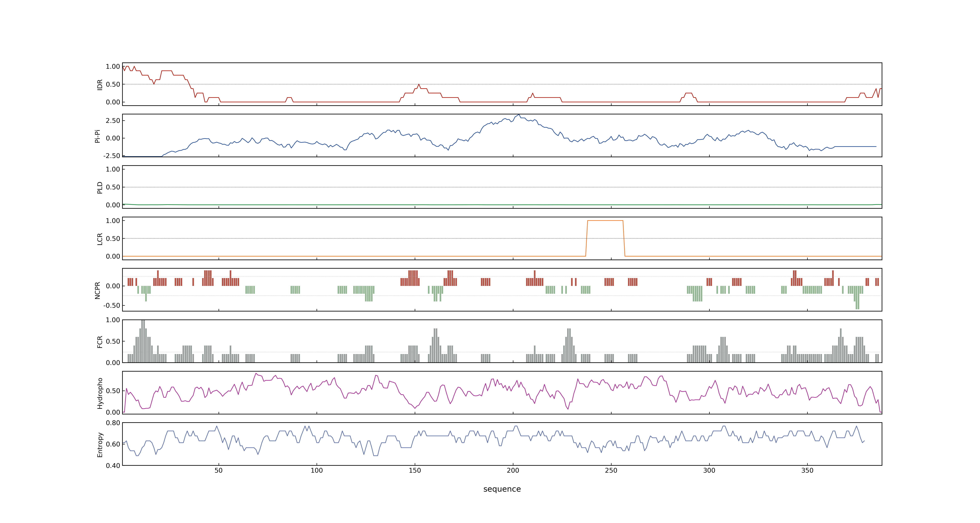This screenshot has height=523, width=980.
Task: Click the x-axis tick label 150
Action: click(x=415, y=470)
